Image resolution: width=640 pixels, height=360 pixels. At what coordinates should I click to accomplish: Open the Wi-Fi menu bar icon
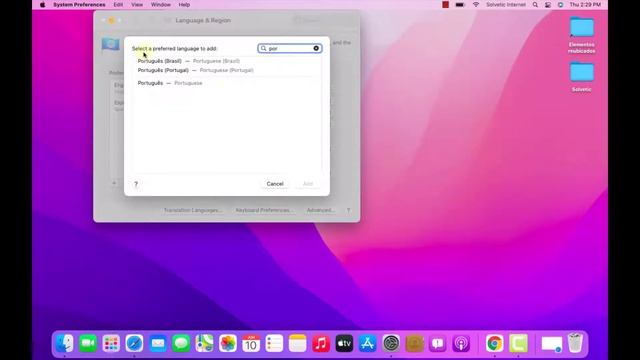coord(476,4)
